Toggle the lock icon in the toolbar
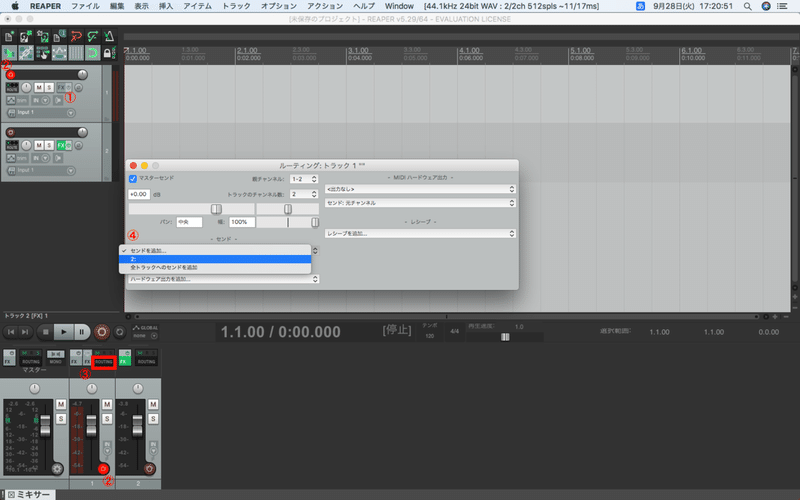The image size is (800, 500). [107, 53]
